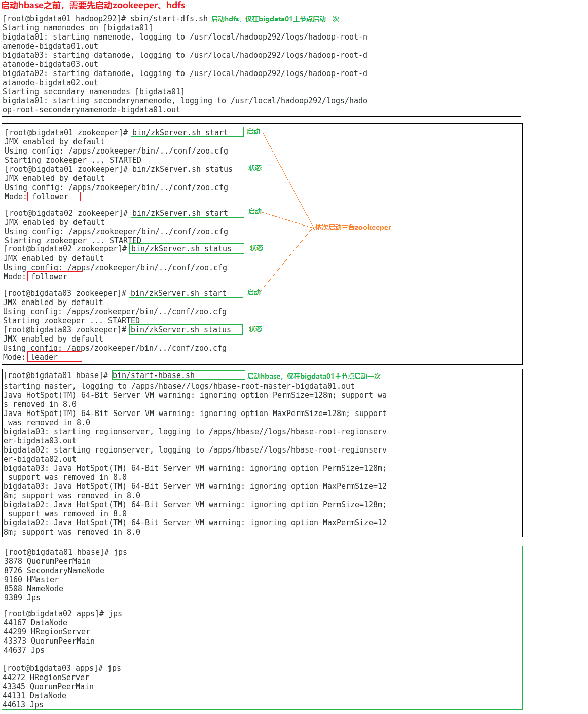Select zkServer.sh status command on bigdata03

click(x=186, y=329)
